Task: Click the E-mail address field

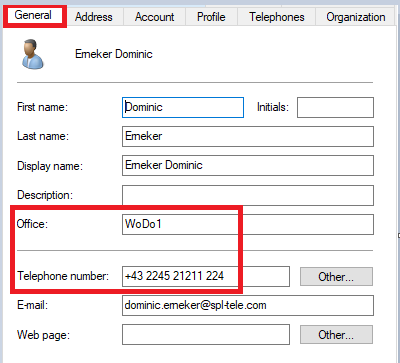Action: click(248, 305)
